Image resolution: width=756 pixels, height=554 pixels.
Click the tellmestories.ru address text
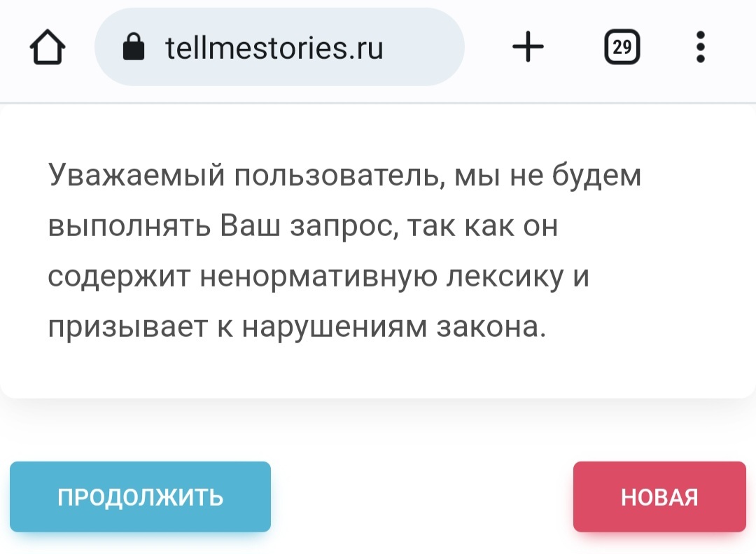click(274, 48)
